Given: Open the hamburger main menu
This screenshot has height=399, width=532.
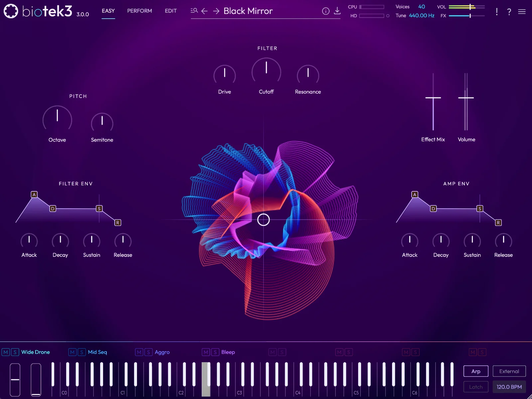Looking at the screenshot, I should tap(522, 12).
